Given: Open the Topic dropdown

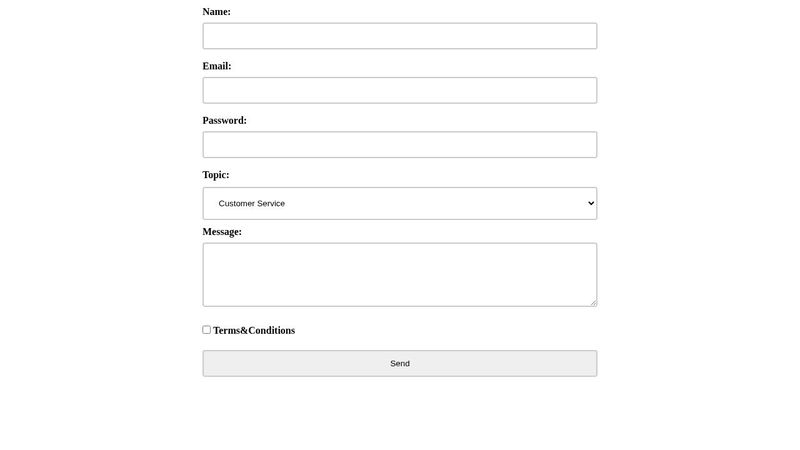Looking at the screenshot, I should pos(400,203).
